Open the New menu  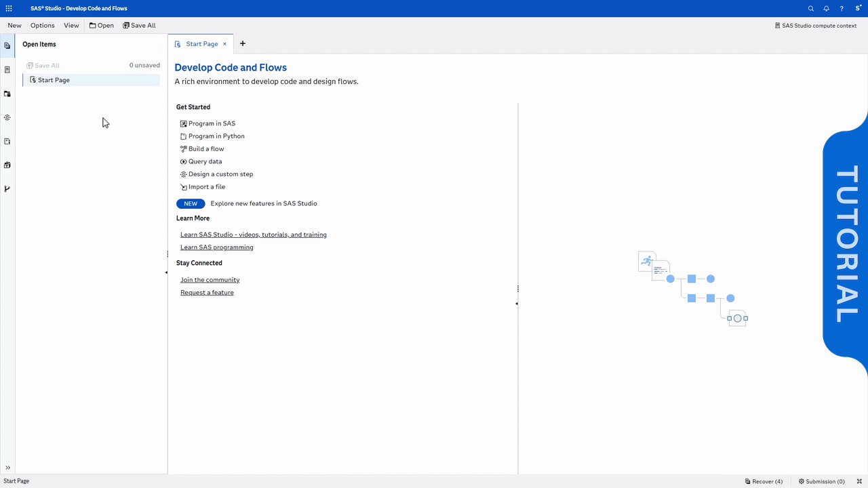point(14,26)
